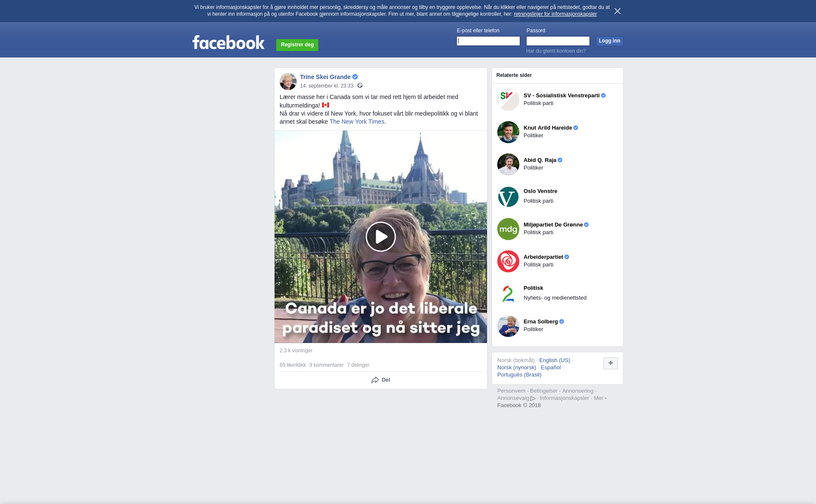Screen dimensions: 816x504
Task: Open the SV Sosialistisk Venstreparti logo
Action: click(x=508, y=100)
